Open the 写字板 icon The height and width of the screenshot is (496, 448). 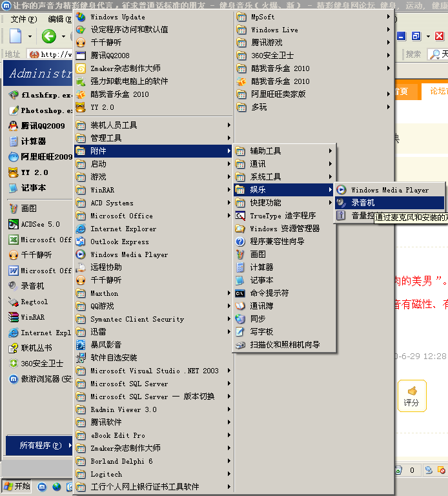coord(240,332)
